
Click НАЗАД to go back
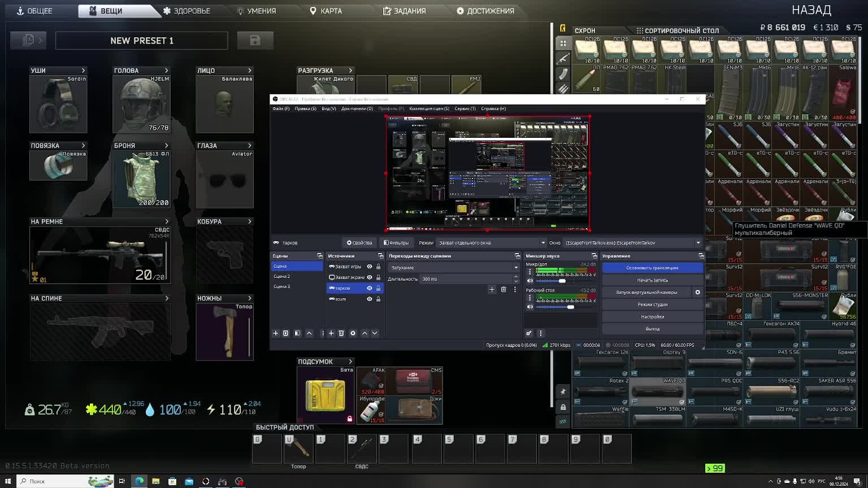pyautogui.click(x=811, y=10)
